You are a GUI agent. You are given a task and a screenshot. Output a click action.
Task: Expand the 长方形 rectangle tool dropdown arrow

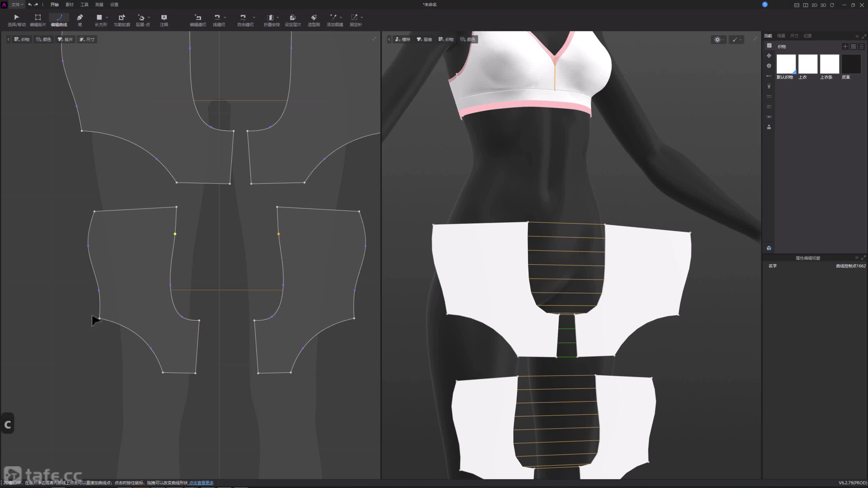[x=107, y=17]
